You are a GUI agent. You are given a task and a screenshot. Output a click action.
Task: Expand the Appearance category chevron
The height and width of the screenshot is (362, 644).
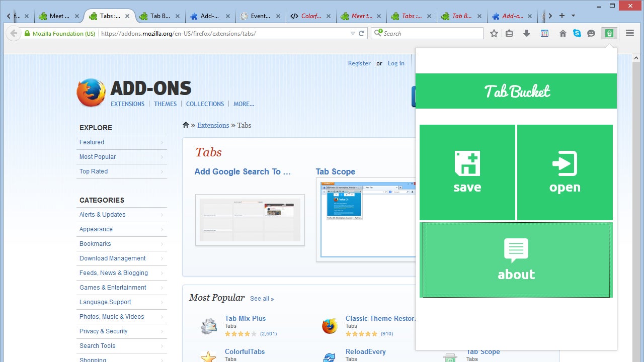(162, 230)
